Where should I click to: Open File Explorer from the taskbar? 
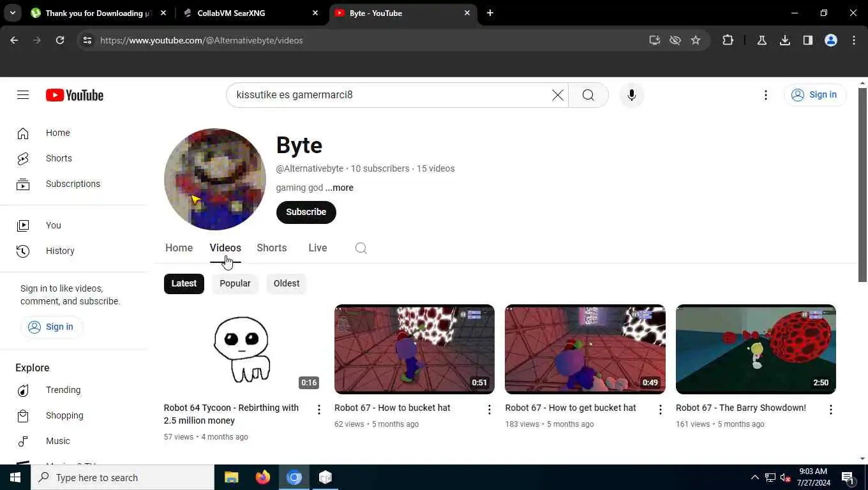click(231, 477)
